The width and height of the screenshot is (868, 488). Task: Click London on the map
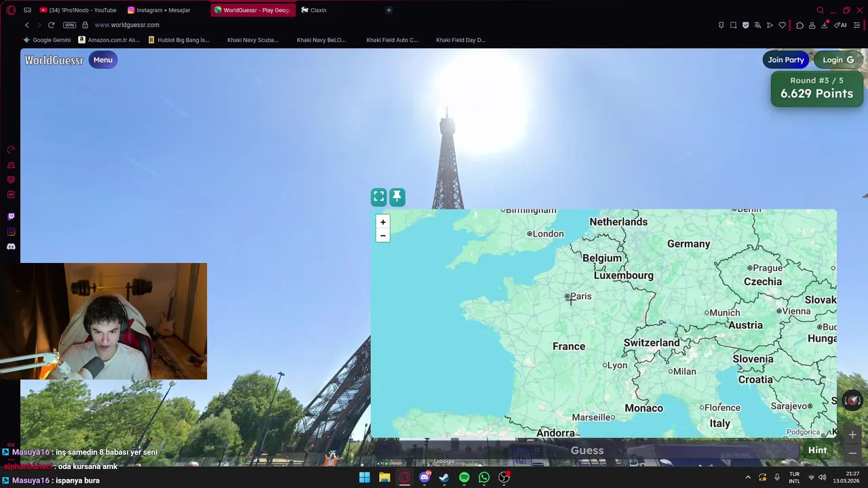pos(545,234)
